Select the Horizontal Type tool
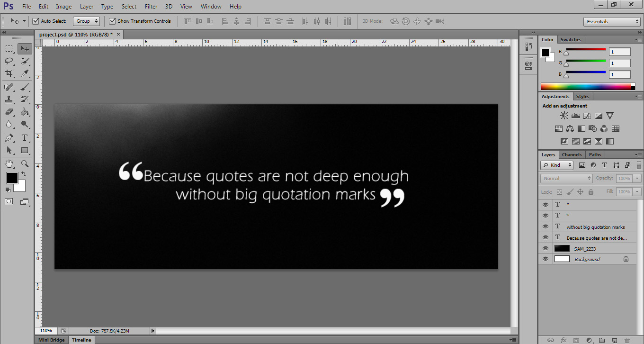Viewport: 644px width, 344px height. coord(25,138)
